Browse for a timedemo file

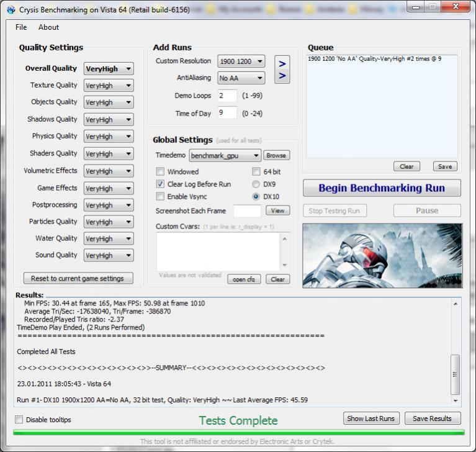(x=276, y=155)
